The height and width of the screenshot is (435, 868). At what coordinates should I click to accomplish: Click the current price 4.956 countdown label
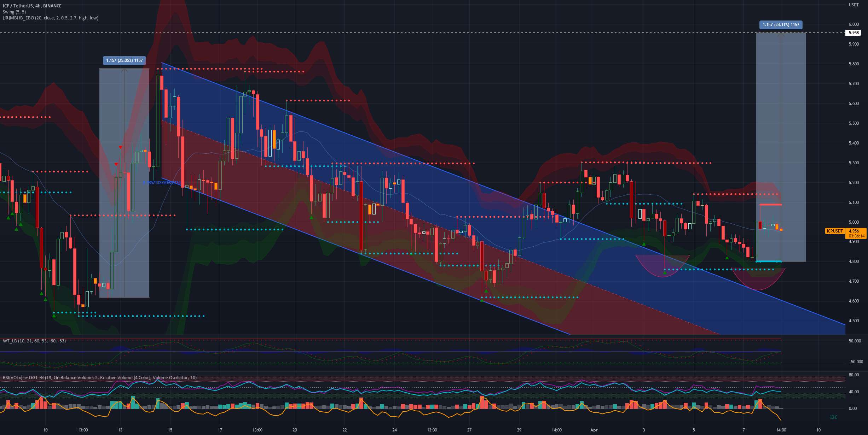point(856,233)
